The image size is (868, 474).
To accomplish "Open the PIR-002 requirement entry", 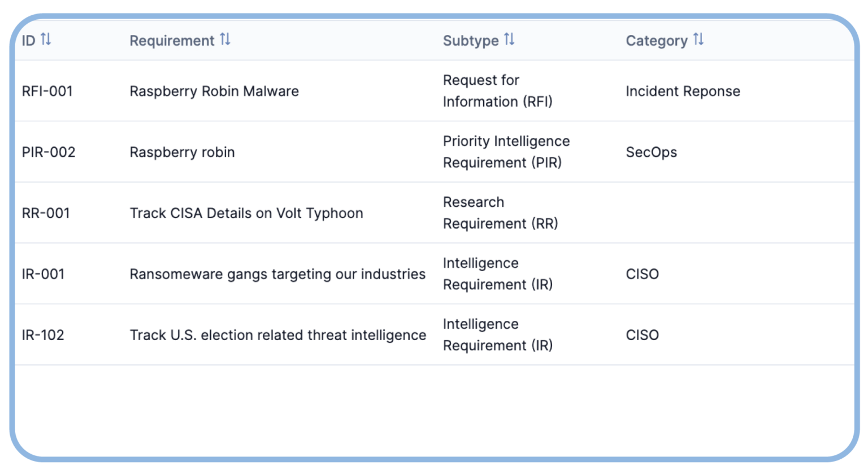I will pos(49,151).
